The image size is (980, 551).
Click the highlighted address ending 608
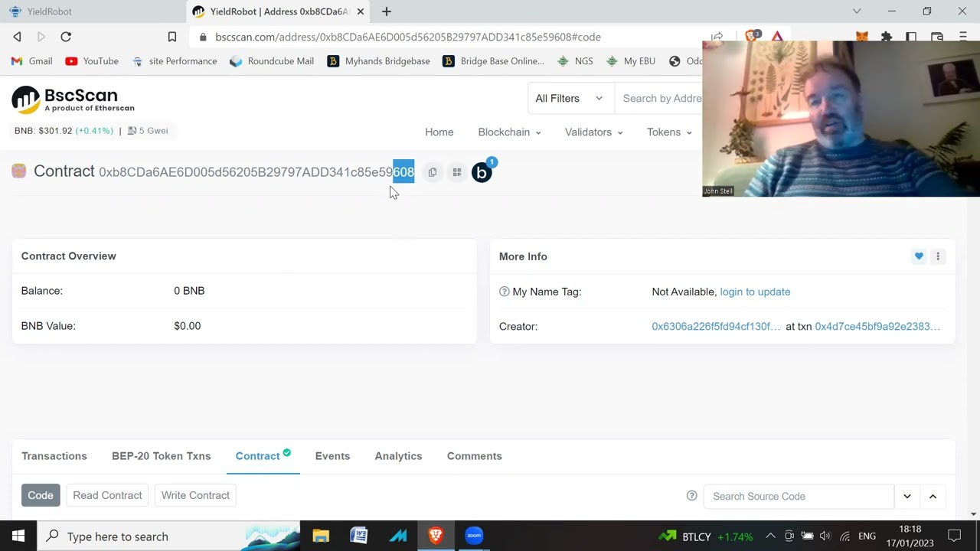tap(403, 172)
